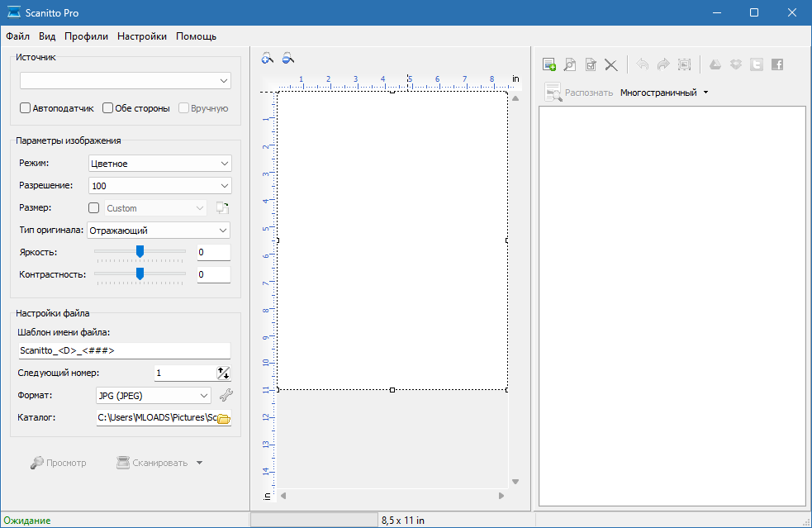Click the next number reset icon
This screenshot has height=528, width=812.
point(223,373)
